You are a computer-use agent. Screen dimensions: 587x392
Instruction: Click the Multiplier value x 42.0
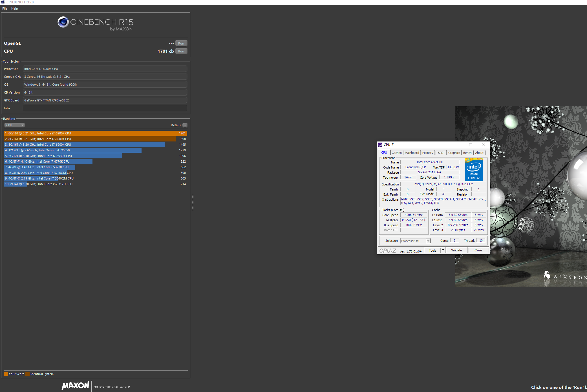click(414, 220)
